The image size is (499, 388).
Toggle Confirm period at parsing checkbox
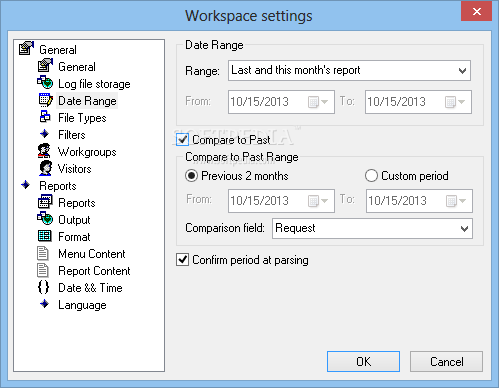tap(182, 260)
